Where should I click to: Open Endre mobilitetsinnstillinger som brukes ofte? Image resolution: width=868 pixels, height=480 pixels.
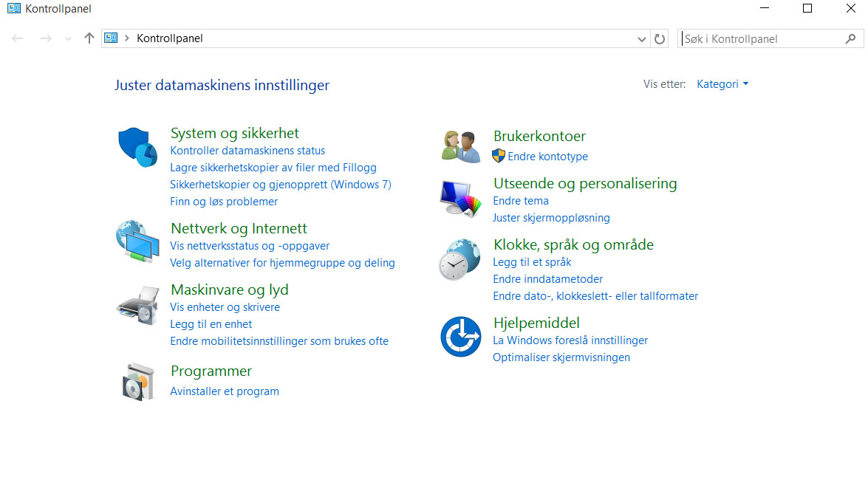point(279,341)
